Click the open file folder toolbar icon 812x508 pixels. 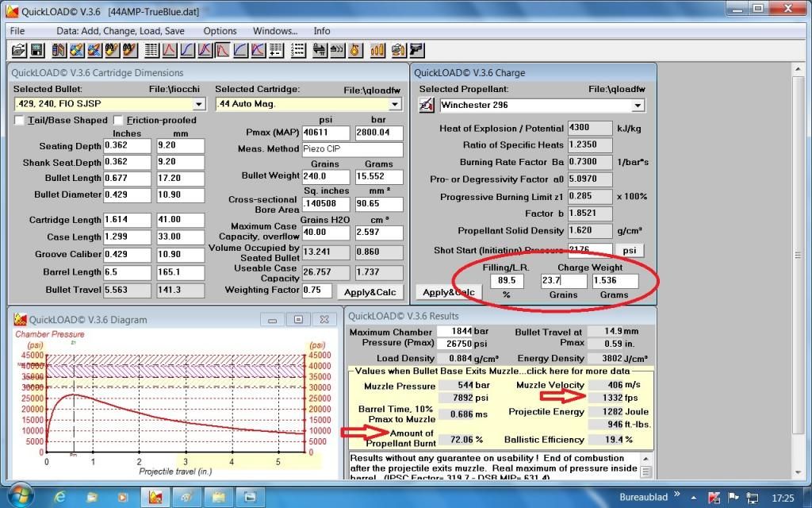point(18,51)
